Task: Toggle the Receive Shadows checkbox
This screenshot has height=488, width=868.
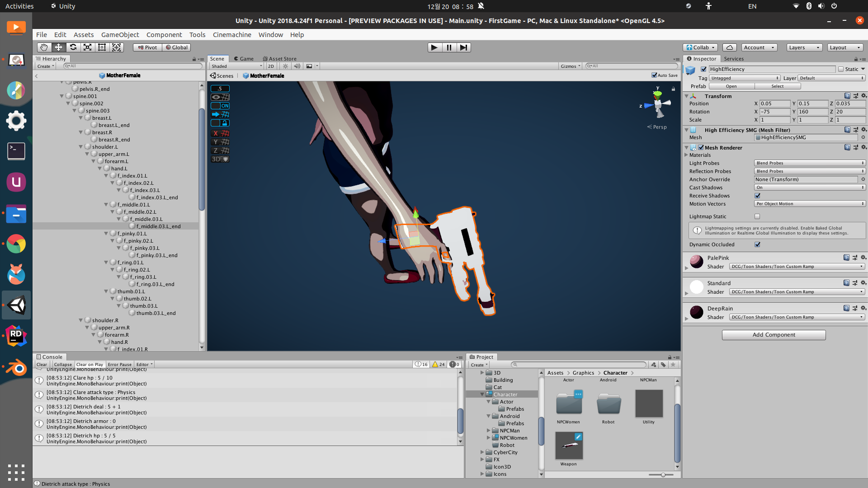Action: (x=758, y=196)
